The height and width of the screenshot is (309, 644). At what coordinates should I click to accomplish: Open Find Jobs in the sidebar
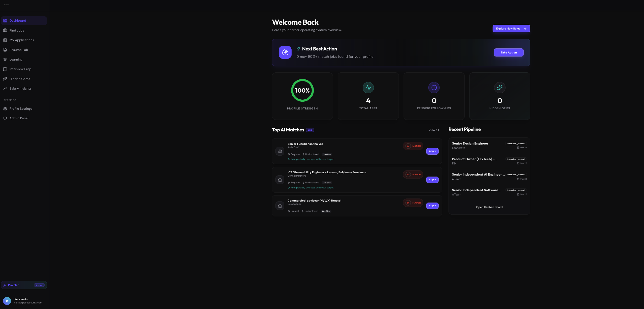tap(17, 31)
